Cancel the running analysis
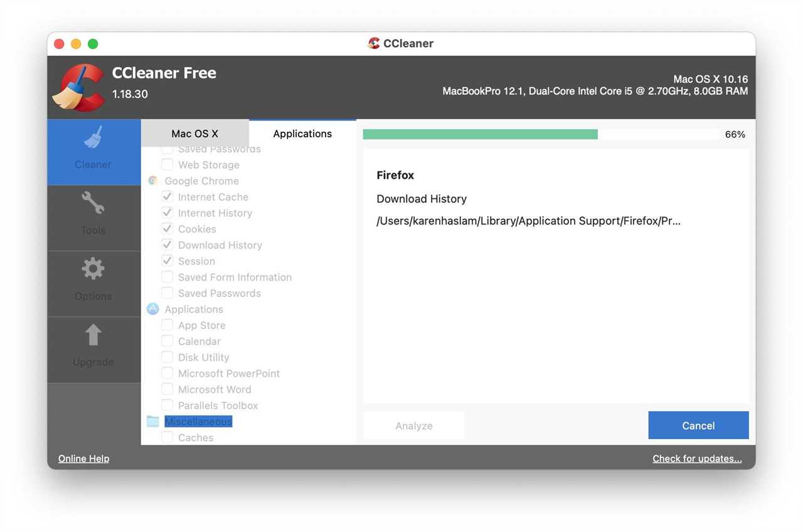Screen dimensions: 803x532 click(x=698, y=425)
